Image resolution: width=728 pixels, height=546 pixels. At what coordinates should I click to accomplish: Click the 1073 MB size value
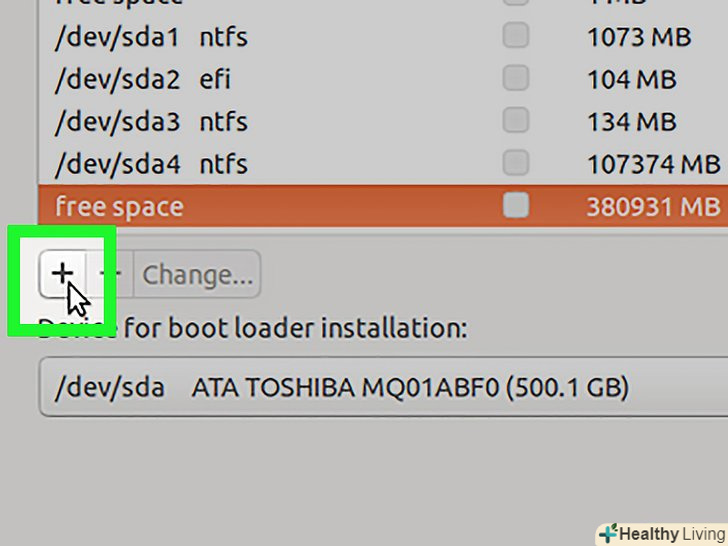coord(639,37)
